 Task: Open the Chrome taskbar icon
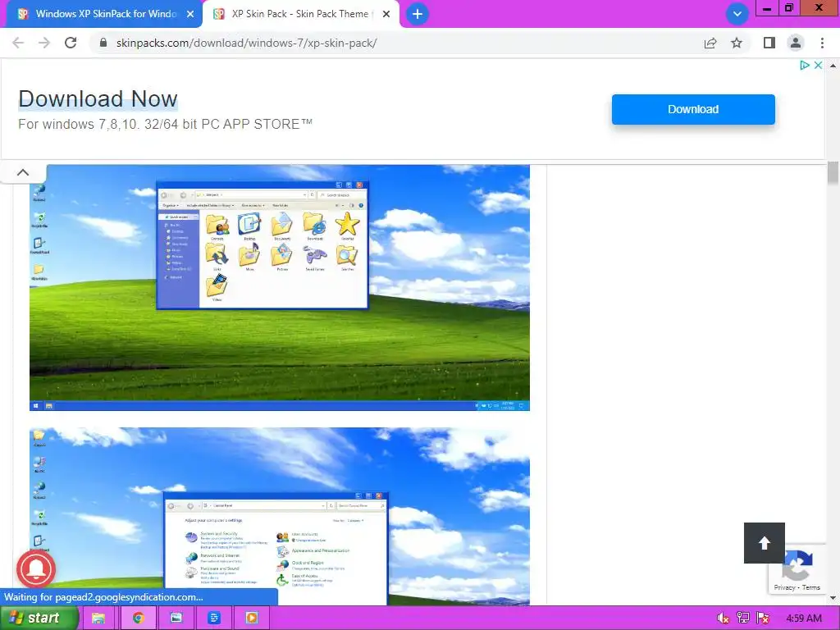coord(138,619)
